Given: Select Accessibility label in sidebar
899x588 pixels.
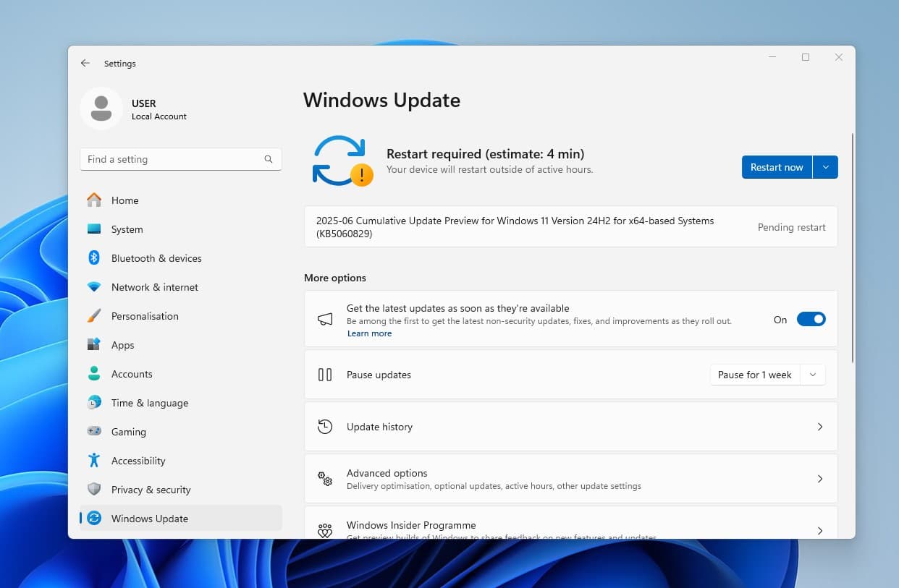Looking at the screenshot, I should (x=138, y=461).
